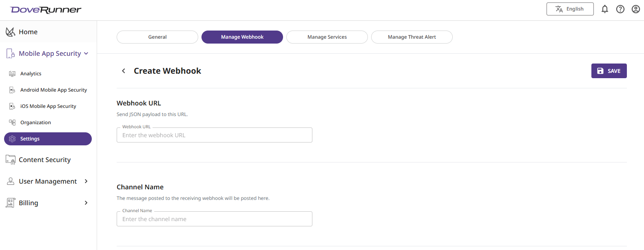The image size is (644, 250).
Task: Click inside the Webhook URL input field
Action: tap(214, 135)
